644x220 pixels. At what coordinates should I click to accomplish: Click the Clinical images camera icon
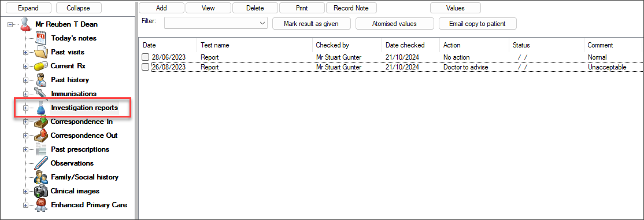tap(41, 191)
